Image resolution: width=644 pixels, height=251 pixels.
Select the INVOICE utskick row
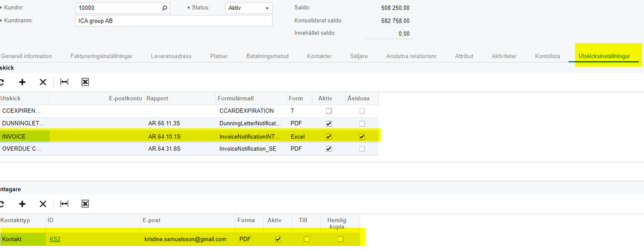click(x=190, y=136)
